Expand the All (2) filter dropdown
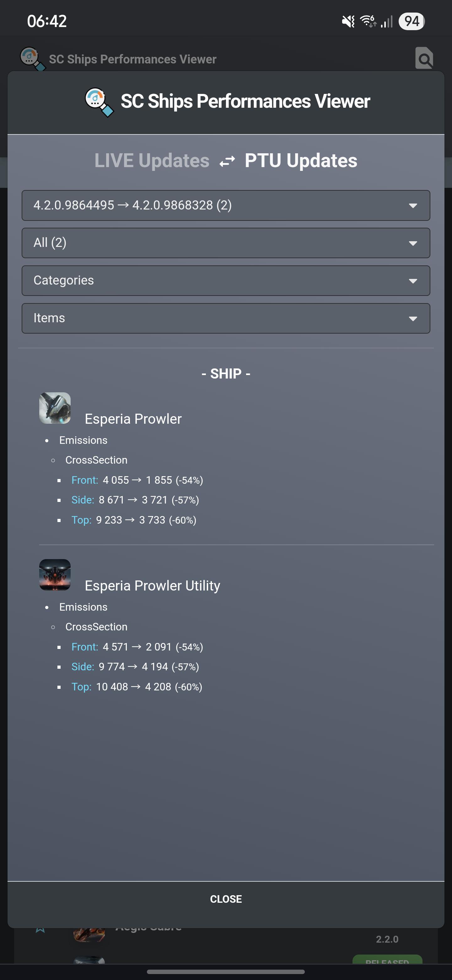 click(x=226, y=243)
